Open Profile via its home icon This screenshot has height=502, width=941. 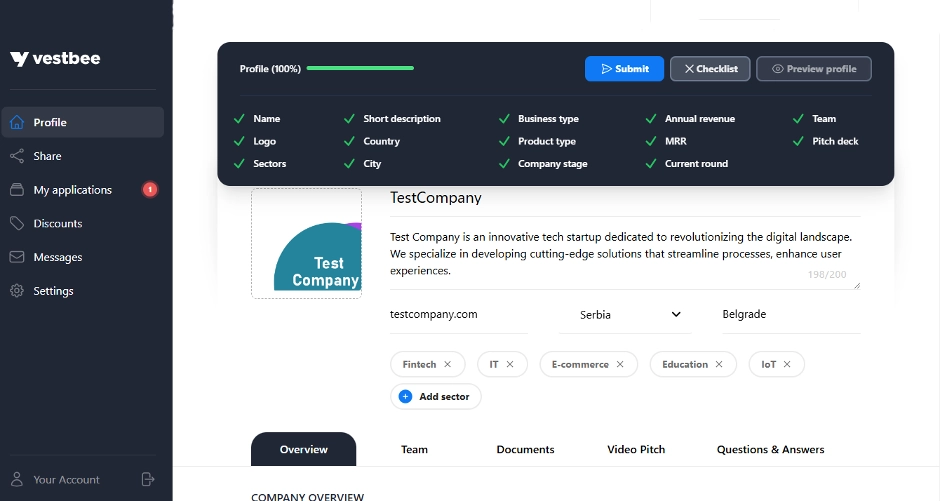(17, 122)
